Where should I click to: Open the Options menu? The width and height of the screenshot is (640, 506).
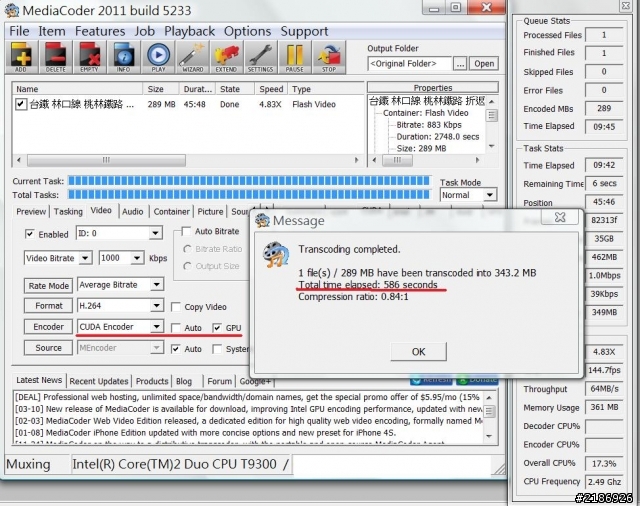click(247, 31)
